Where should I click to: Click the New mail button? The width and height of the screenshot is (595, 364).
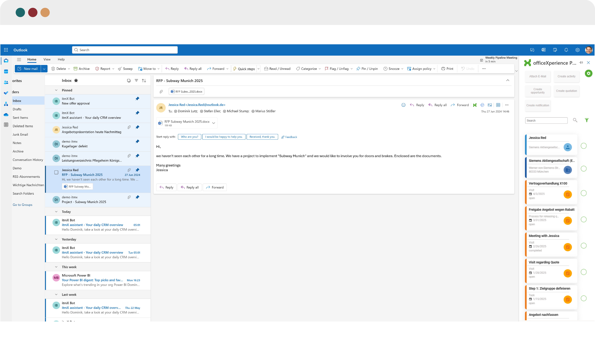click(28, 69)
